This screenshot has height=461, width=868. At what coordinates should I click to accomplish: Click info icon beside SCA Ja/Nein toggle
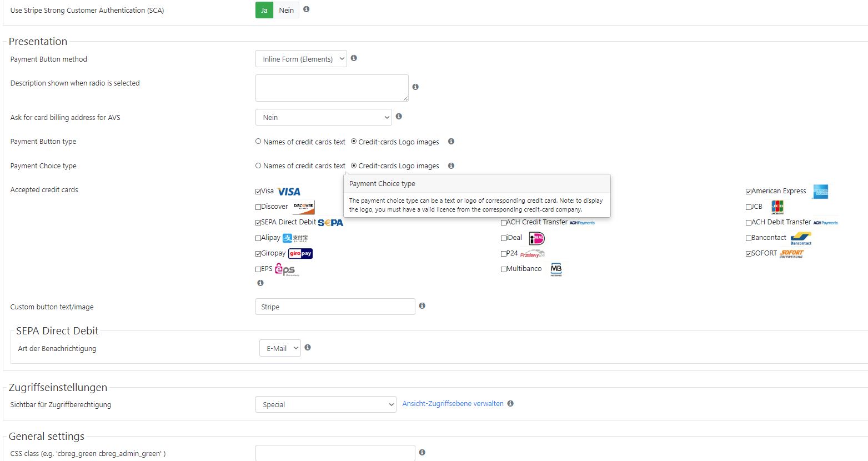[306, 9]
